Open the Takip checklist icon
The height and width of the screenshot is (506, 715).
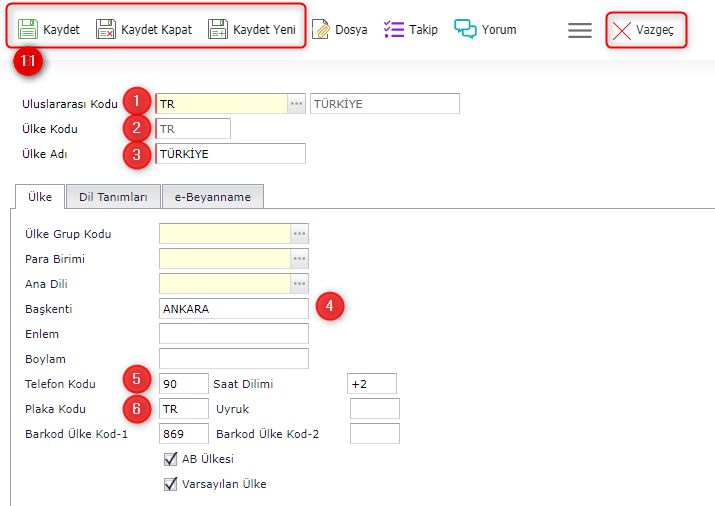(x=394, y=29)
